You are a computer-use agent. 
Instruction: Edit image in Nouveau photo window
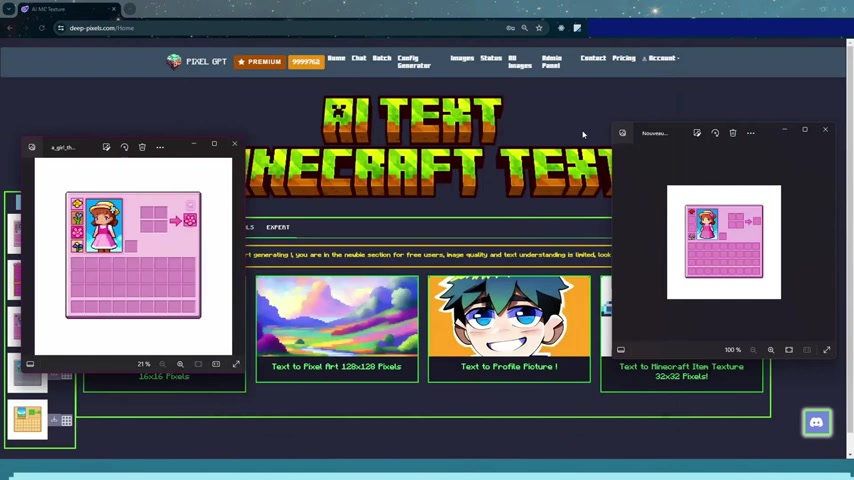point(697,133)
